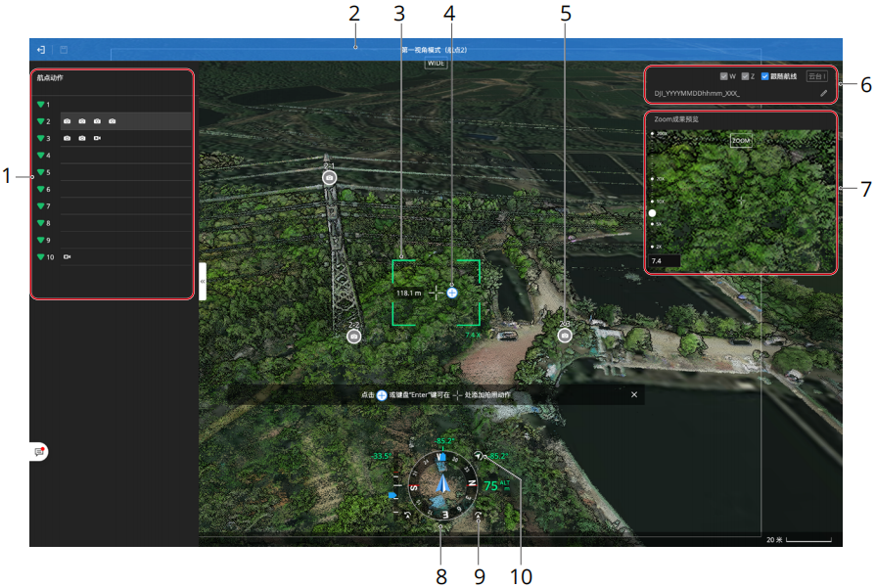Click the 75 ALT altitude readout
This screenshot has width=876, height=588.
(496, 485)
